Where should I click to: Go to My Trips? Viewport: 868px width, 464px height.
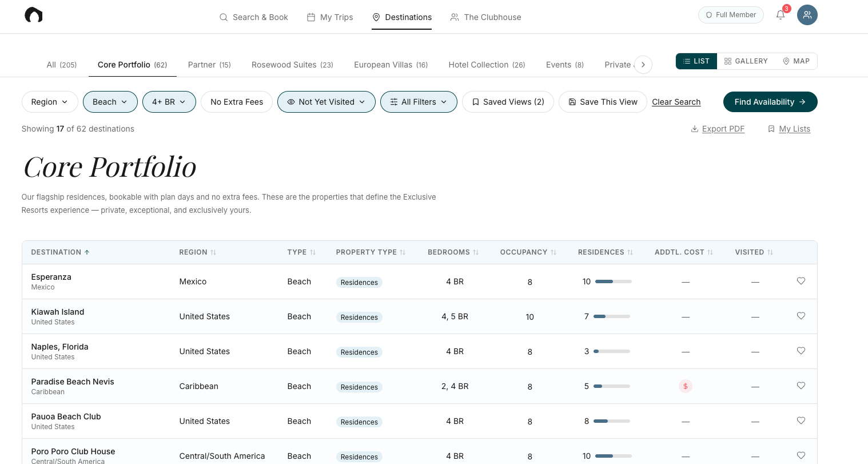click(x=330, y=17)
